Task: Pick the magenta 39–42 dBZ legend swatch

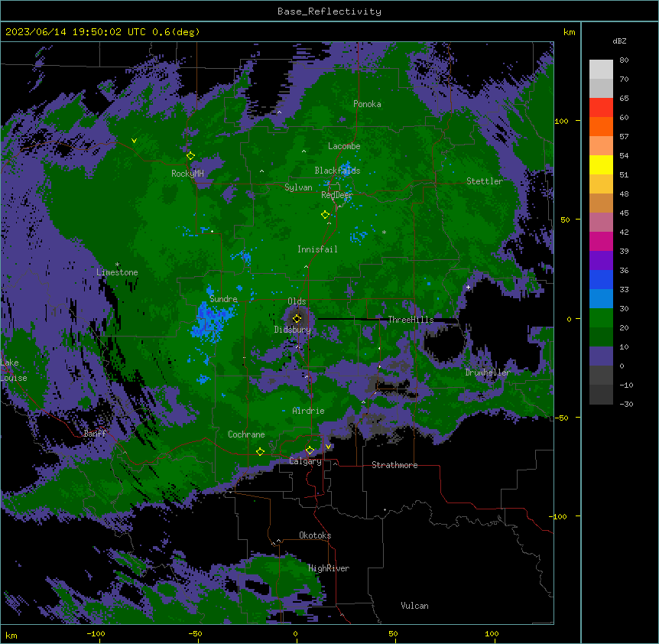Action: (x=601, y=241)
